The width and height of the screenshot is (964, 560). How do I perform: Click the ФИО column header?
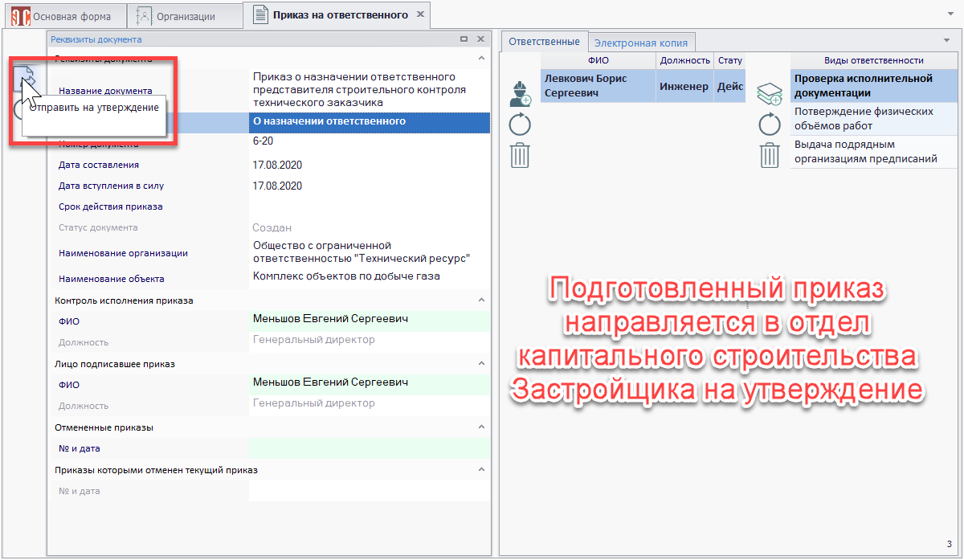point(598,60)
